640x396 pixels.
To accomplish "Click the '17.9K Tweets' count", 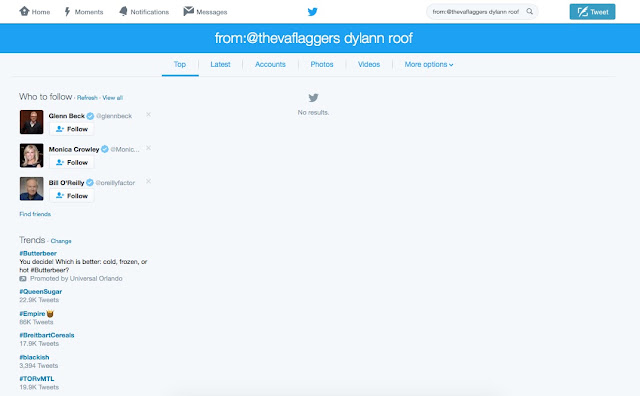I will (x=39, y=344).
